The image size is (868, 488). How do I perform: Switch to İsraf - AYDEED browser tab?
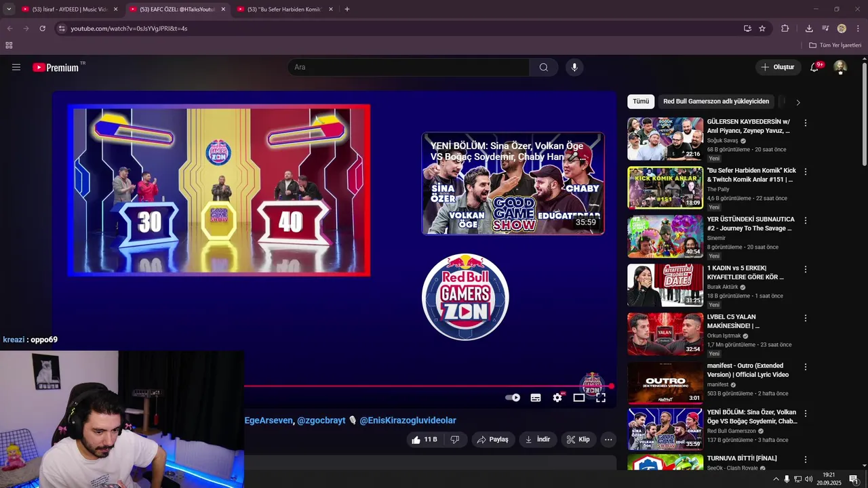tap(65, 9)
